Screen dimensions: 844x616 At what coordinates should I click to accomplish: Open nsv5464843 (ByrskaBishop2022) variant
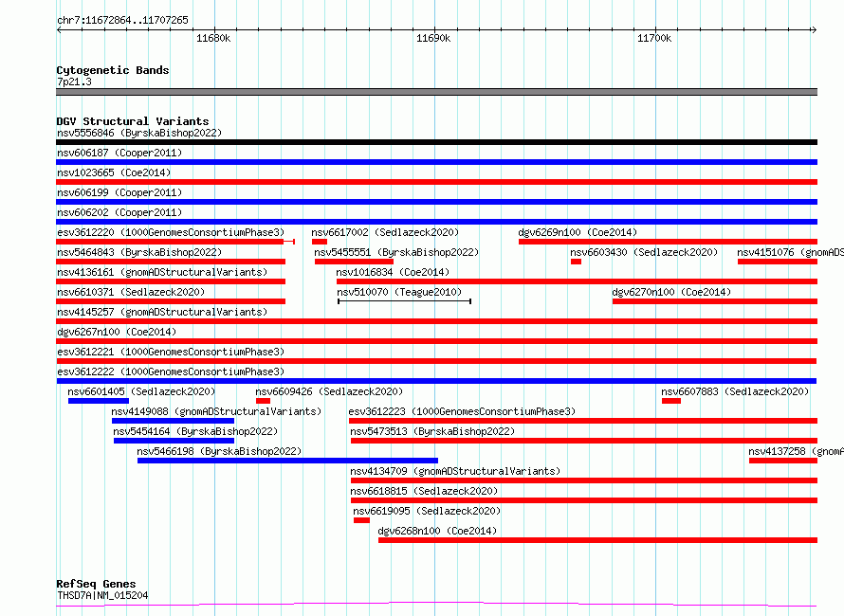click(139, 252)
